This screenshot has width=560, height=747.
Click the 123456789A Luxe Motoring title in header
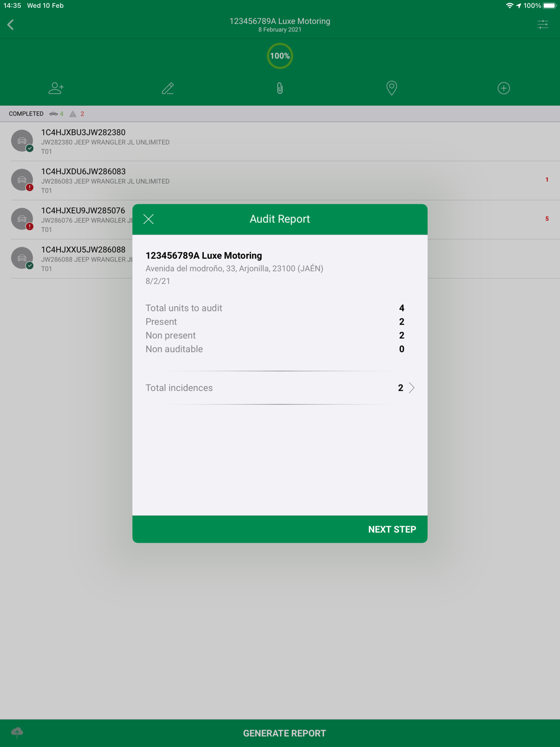[280, 21]
